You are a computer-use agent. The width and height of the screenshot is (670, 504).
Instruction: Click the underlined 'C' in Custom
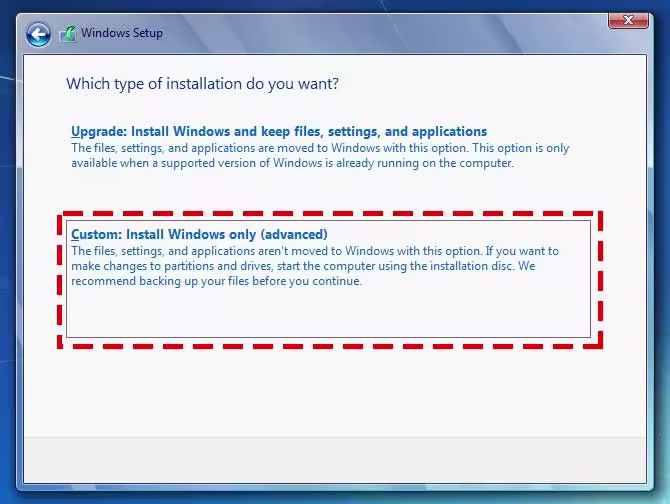[76, 235]
